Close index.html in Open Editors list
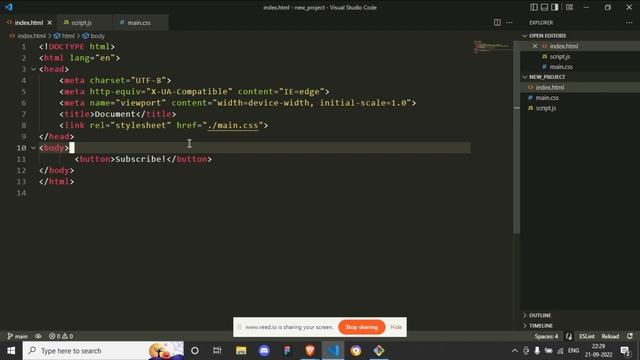 [535, 46]
